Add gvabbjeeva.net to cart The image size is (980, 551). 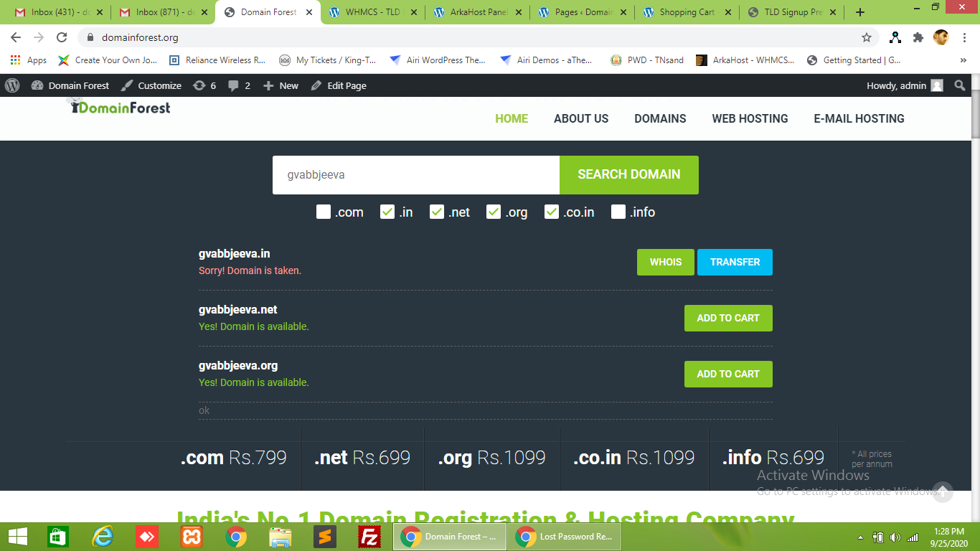(727, 318)
